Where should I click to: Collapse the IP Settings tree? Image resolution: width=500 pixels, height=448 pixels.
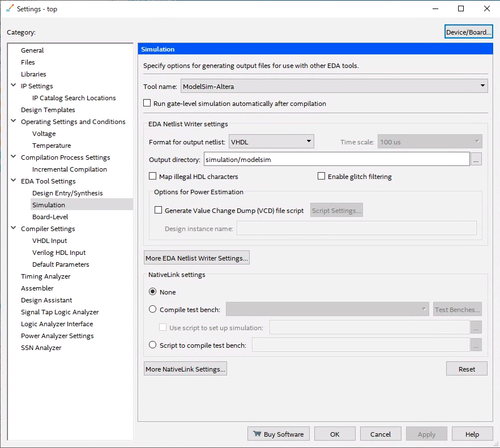pos(12,86)
